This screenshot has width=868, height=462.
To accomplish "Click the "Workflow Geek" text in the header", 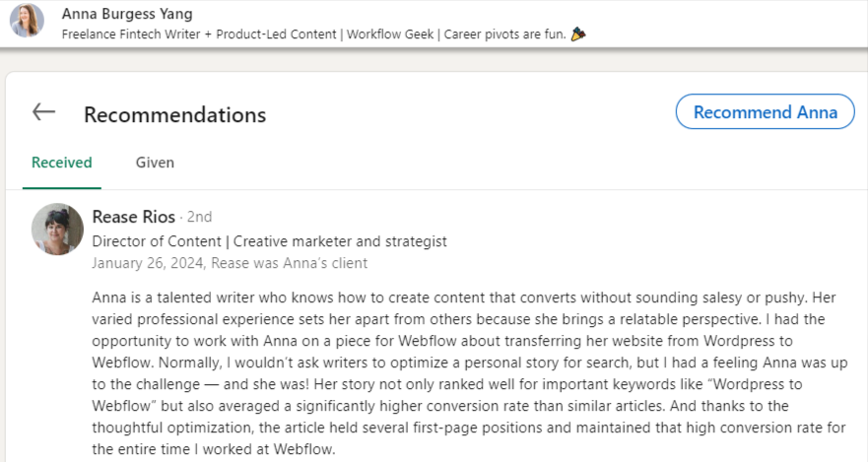I will tap(390, 34).
